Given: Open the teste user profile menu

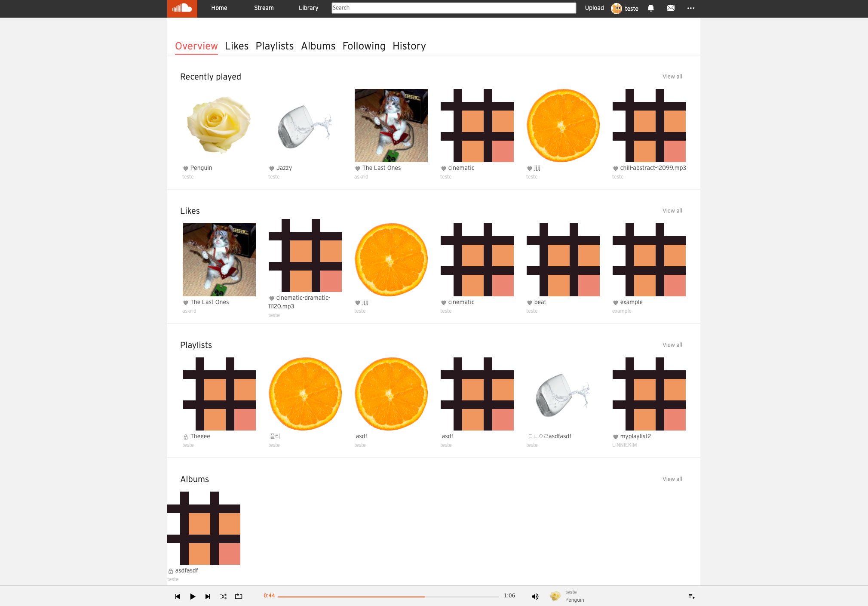Looking at the screenshot, I should 625,8.
